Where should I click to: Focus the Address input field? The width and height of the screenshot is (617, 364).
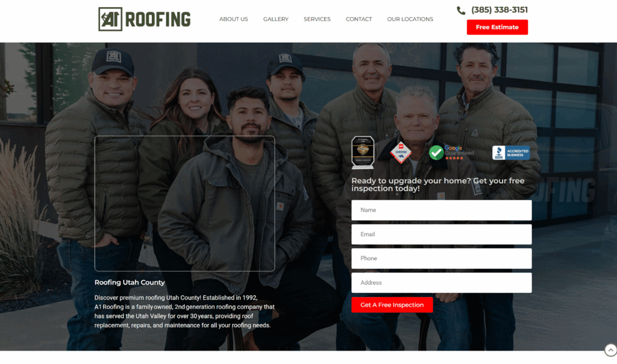pos(442,283)
